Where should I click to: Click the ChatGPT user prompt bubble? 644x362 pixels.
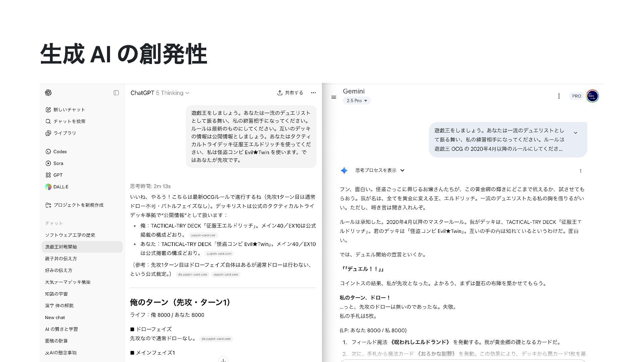click(x=251, y=136)
